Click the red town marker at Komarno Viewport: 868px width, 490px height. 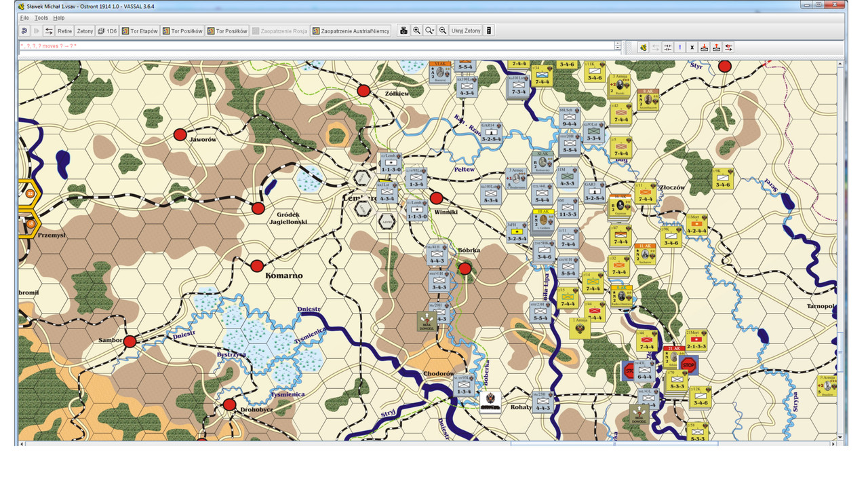(x=257, y=266)
